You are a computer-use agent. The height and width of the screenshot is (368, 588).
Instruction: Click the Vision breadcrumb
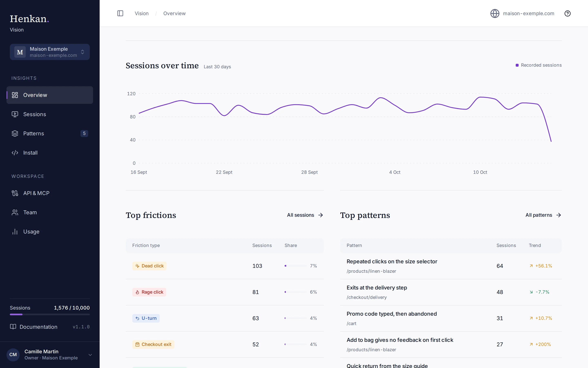tap(142, 13)
